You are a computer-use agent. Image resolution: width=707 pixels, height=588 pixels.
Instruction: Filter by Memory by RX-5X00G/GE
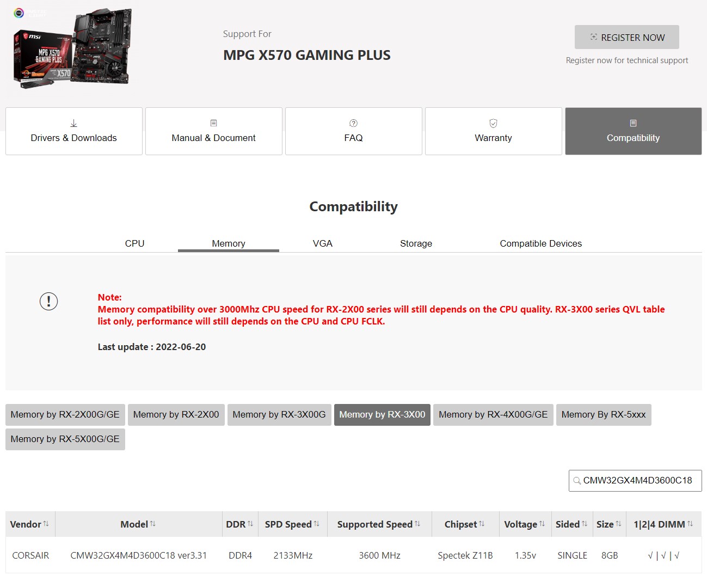point(65,439)
